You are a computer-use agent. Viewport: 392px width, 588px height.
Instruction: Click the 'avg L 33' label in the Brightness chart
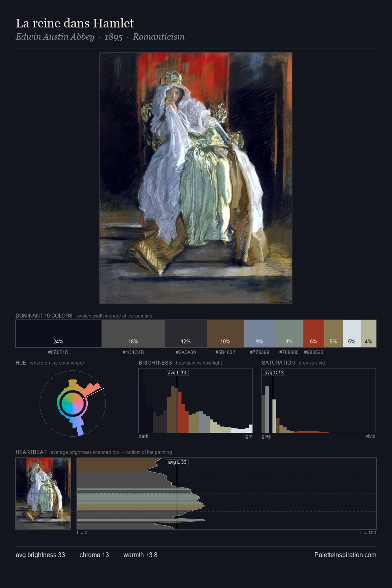[x=177, y=373]
